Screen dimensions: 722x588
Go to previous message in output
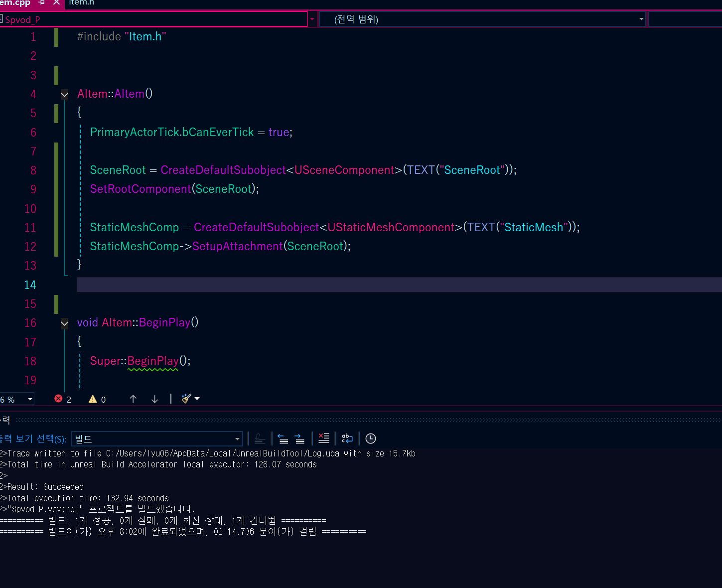(x=283, y=439)
